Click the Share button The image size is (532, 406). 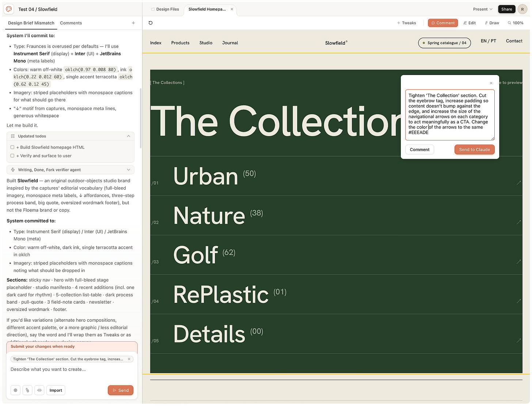click(x=506, y=9)
